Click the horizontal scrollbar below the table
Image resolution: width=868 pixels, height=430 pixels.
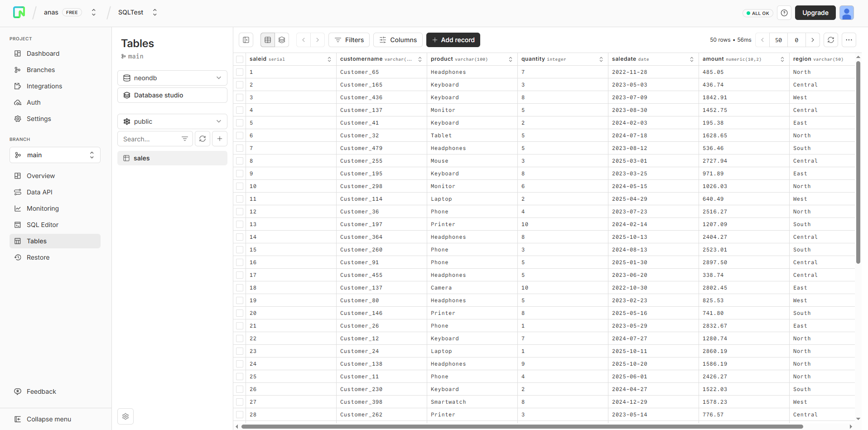click(522, 426)
